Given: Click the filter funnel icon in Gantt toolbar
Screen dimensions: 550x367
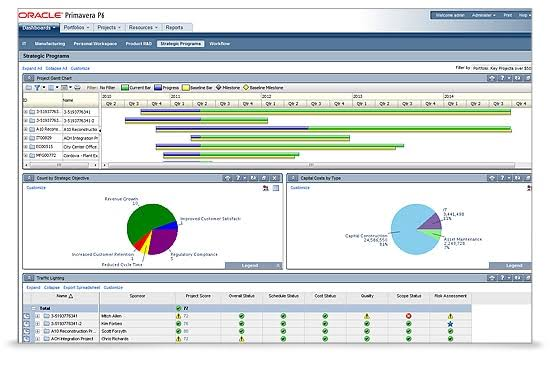Looking at the screenshot, I should (x=37, y=88).
